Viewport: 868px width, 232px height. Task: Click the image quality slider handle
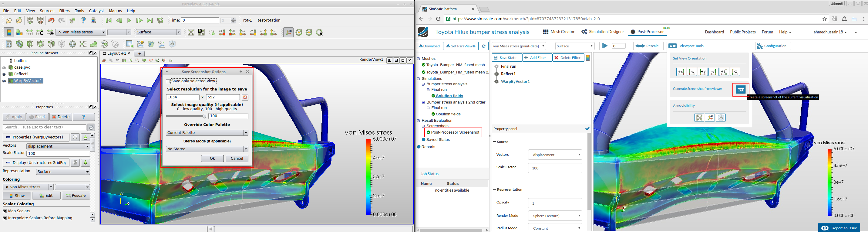pos(204,116)
